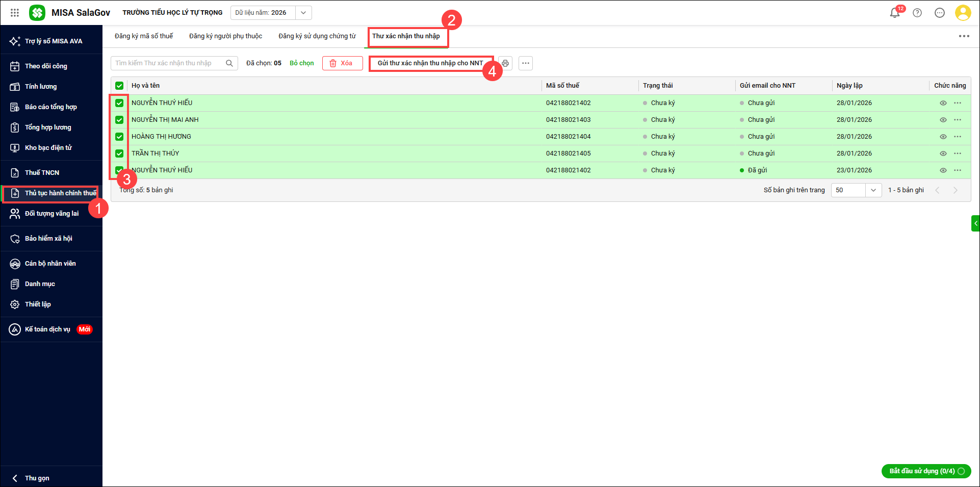Click the help question mark icon
The width and height of the screenshot is (980, 487).
pos(917,13)
